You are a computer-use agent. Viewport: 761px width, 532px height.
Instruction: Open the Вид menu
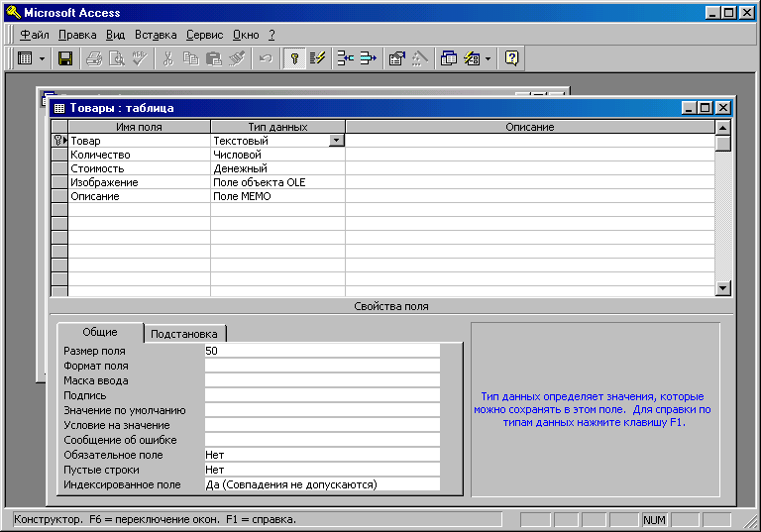(x=116, y=35)
